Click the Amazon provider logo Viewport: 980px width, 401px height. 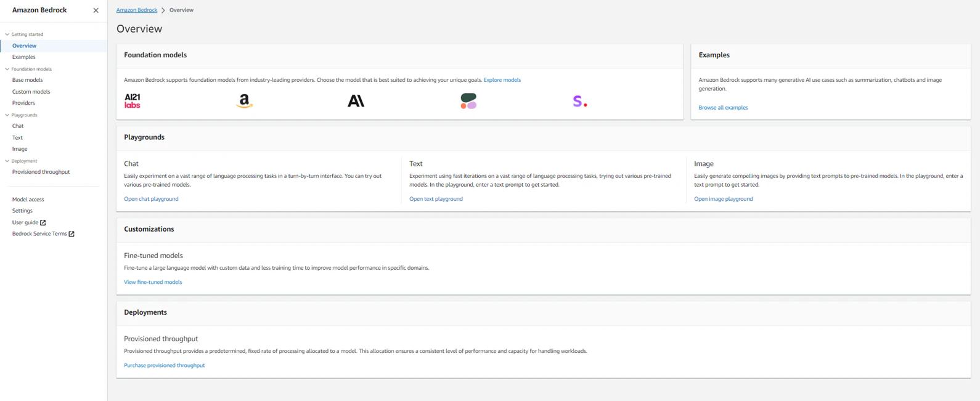tap(245, 101)
